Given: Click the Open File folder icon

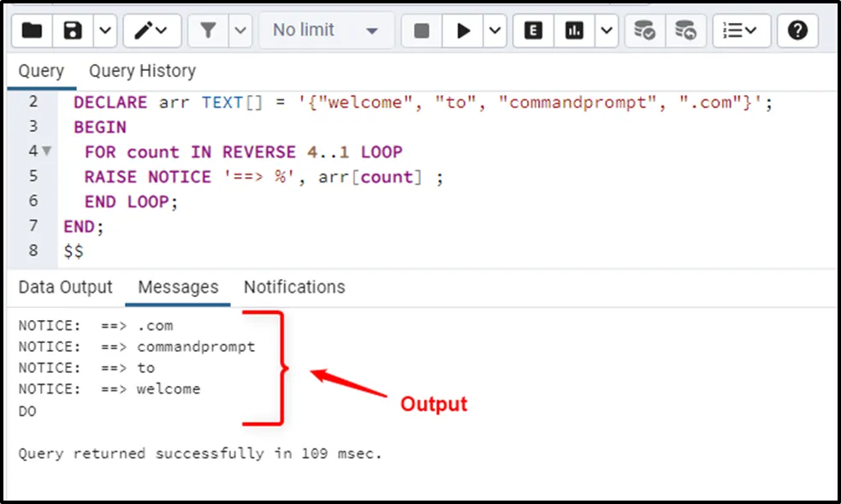Looking at the screenshot, I should click(32, 31).
